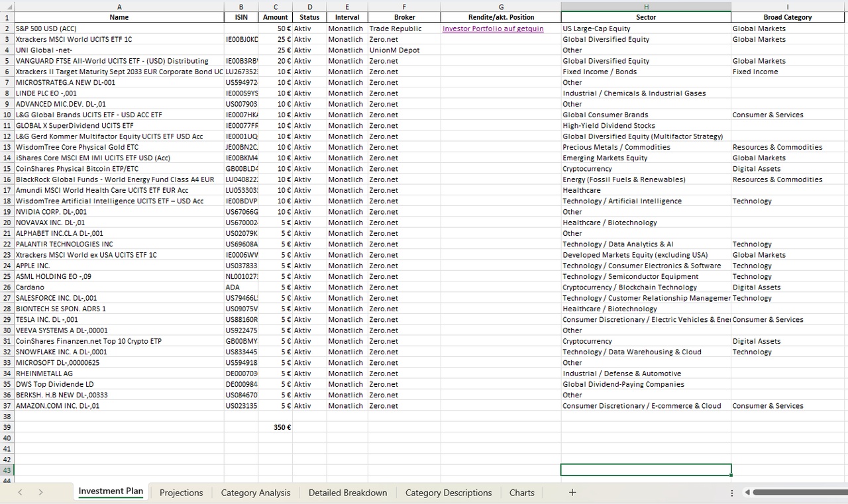Select the 'AMAZON.COM INC. DL-,01' cell

tap(119, 406)
